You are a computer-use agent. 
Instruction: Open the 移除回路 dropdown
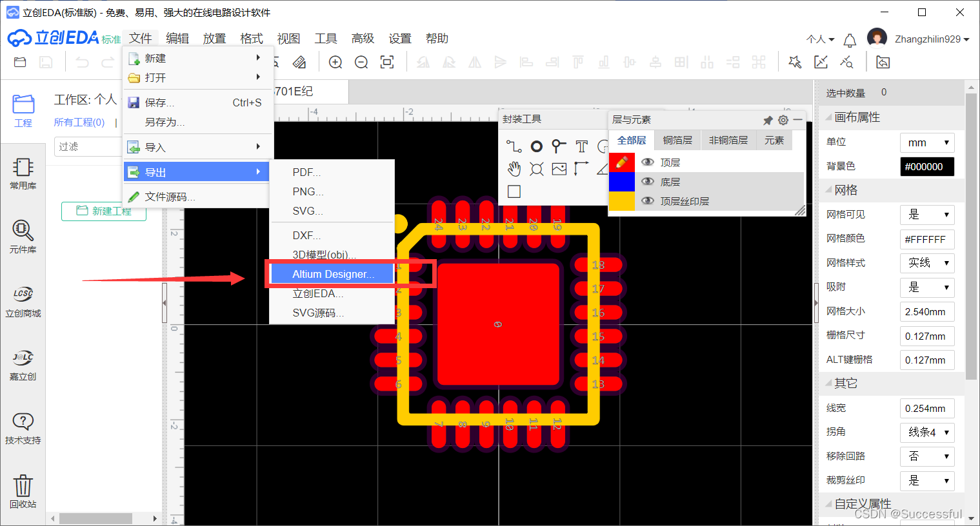click(x=927, y=456)
